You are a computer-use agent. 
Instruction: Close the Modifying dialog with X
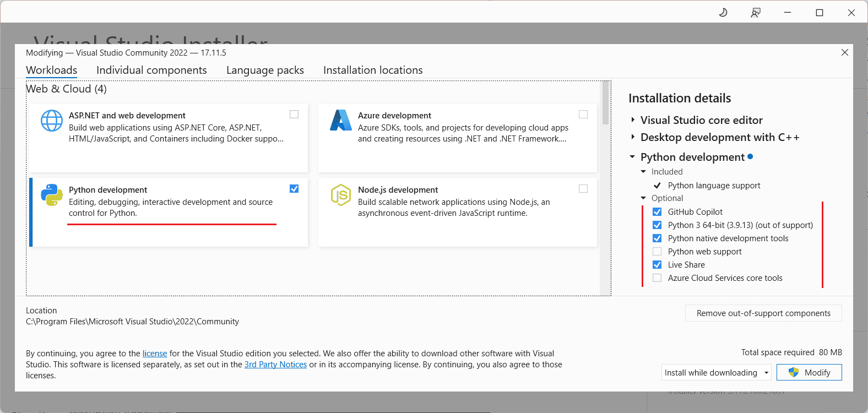pyautogui.click(x=845, y=52)
